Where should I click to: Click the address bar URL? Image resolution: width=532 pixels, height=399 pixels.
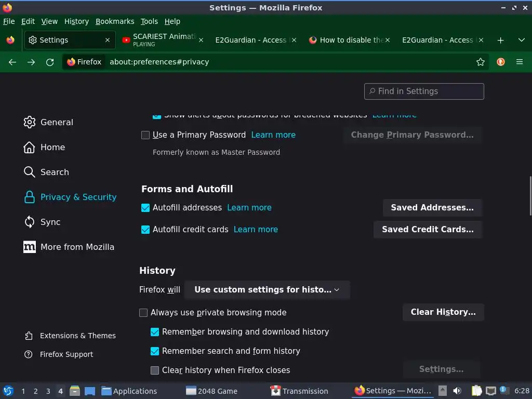159,62
